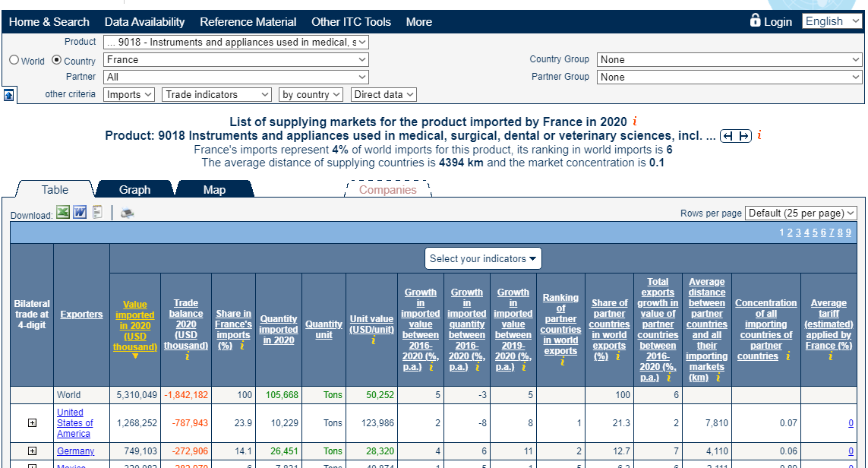This screenshot has height=468, width=868.
Task: Open the 'by country' dropdown
Action: 311,95
